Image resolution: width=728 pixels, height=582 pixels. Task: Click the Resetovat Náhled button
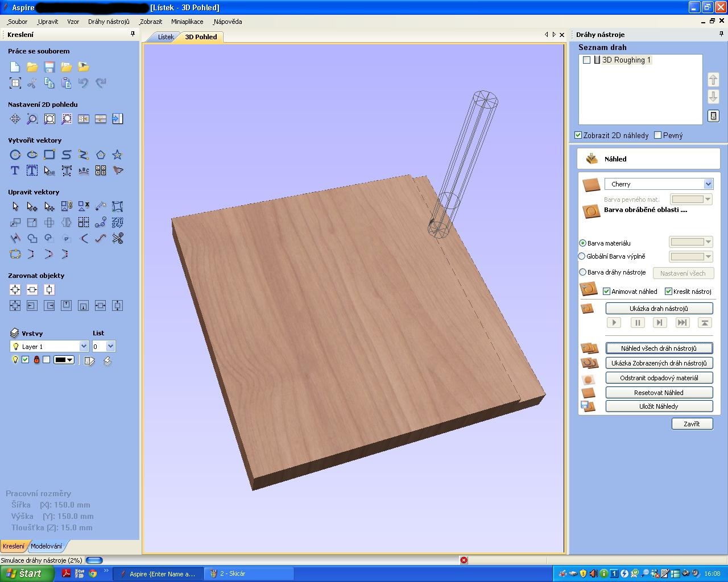tap(659, 393)
